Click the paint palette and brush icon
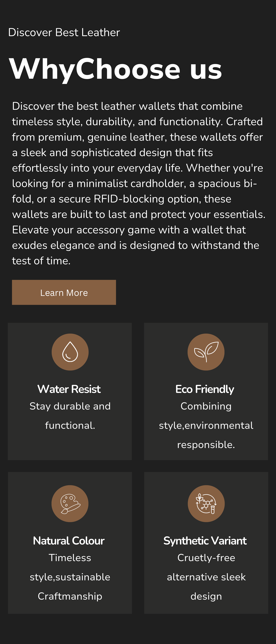The width and height of the screenshot is (276, 644). pos(70,504)
